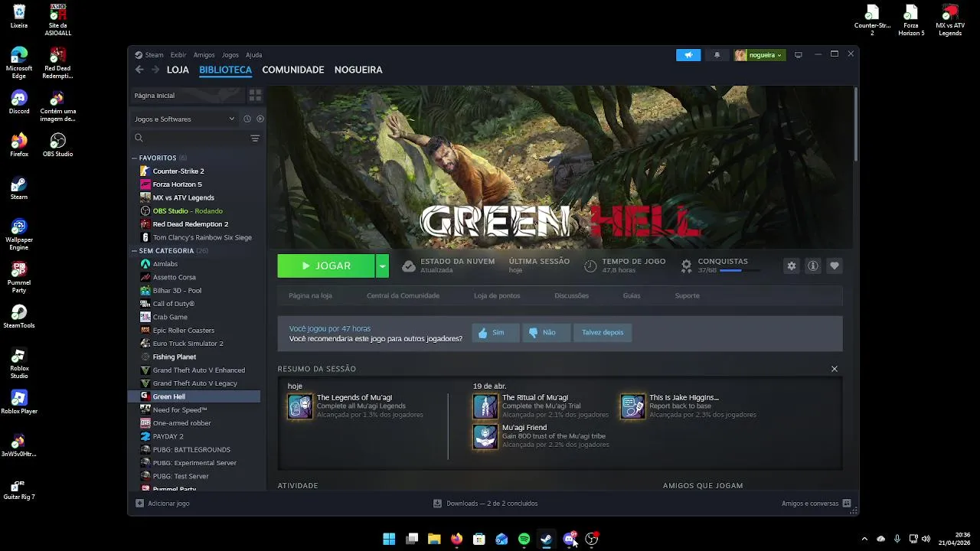Click the green JOGAR button

click(x=326, y=266)
